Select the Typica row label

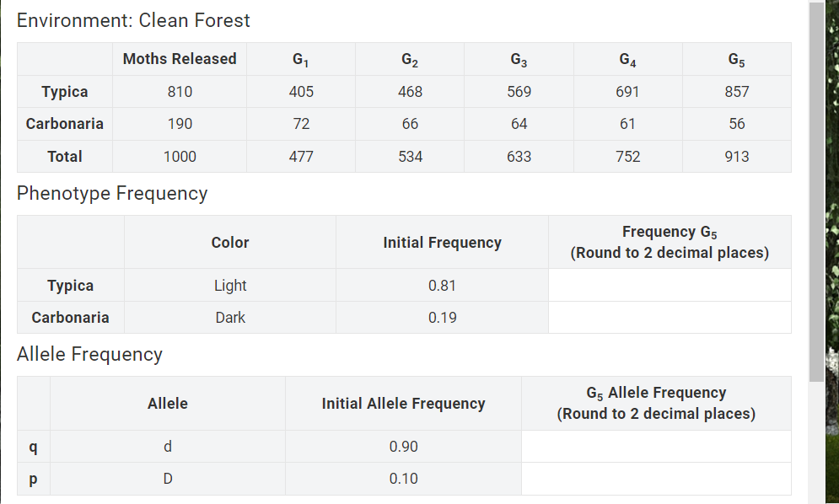click(64, 91)
